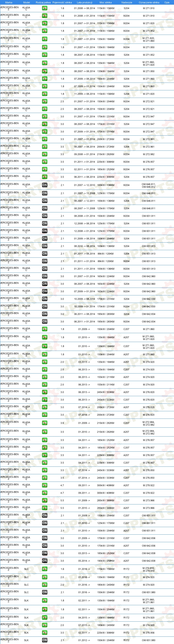The height and width of the screenshot is (644, 174).
Task: Click PB icon in S204 M 272.961 row
Action: [45, 147]
